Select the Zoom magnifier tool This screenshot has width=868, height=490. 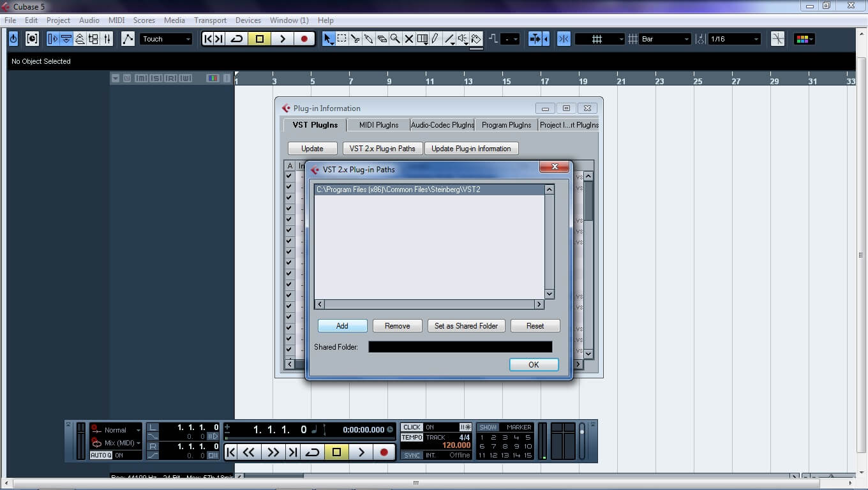[x=396, y=39]
